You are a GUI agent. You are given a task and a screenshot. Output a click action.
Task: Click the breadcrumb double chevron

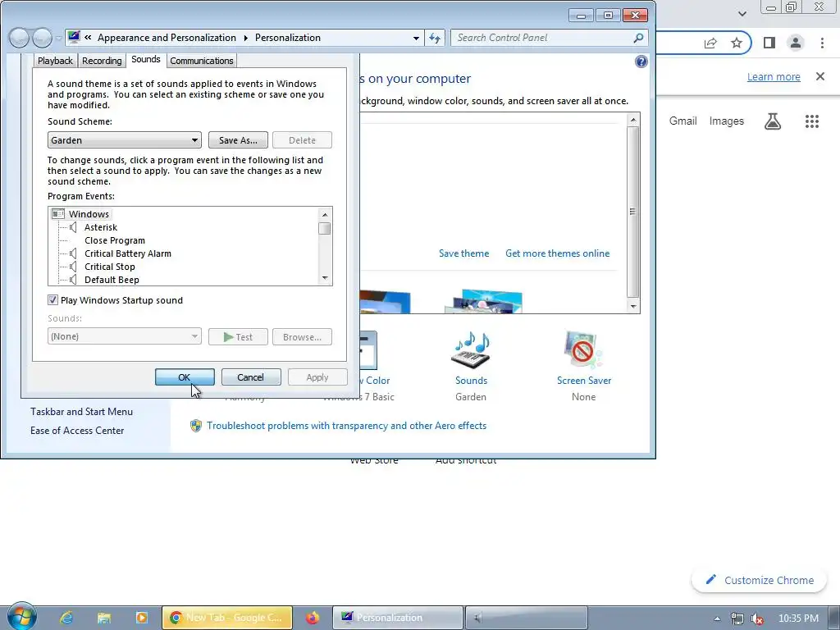(88, 38)
